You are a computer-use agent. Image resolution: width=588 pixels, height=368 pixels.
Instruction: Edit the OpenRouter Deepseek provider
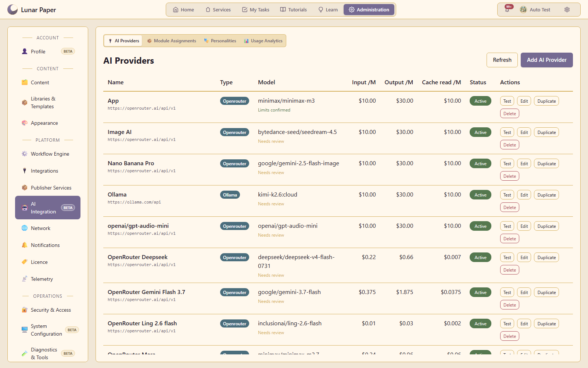point(524,258)
